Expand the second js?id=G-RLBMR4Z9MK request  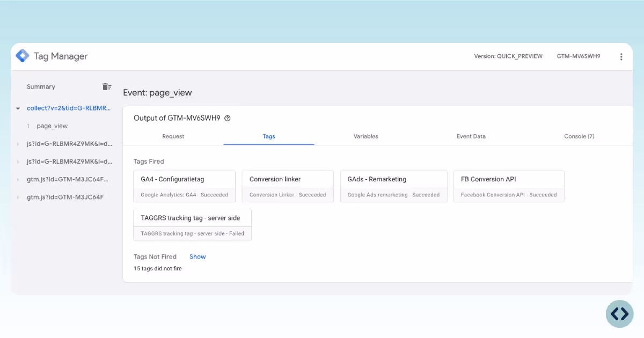click(18, 161)
